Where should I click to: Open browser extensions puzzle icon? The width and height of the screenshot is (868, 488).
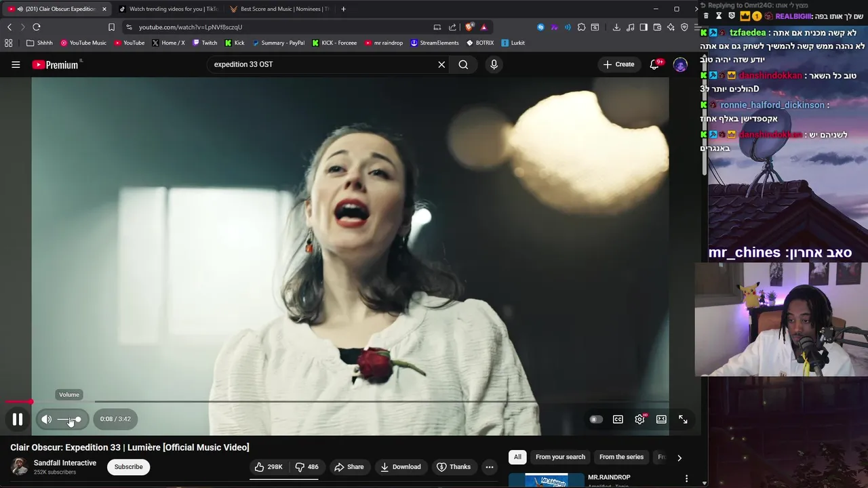click(x=581, y=27)
